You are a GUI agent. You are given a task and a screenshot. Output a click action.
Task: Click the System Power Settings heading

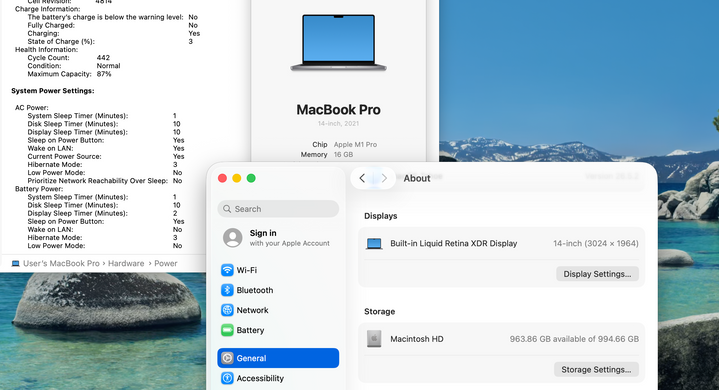tap(53, 91)
